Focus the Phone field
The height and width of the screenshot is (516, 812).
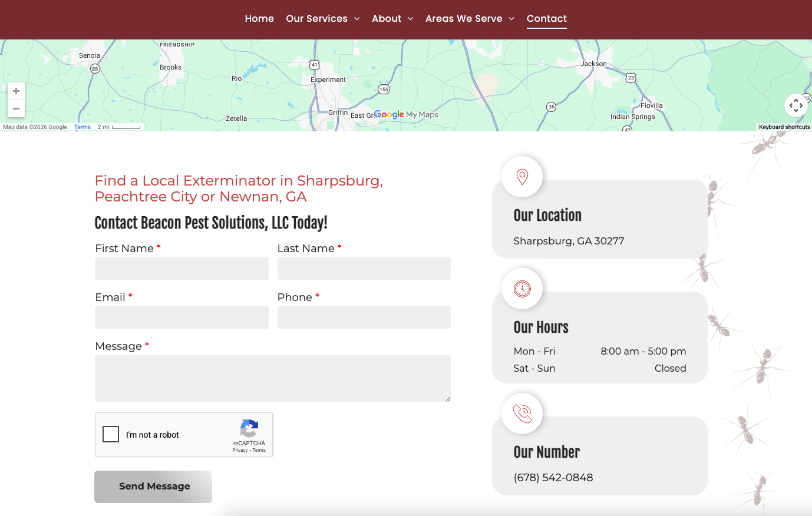click(x=364, y=317)
